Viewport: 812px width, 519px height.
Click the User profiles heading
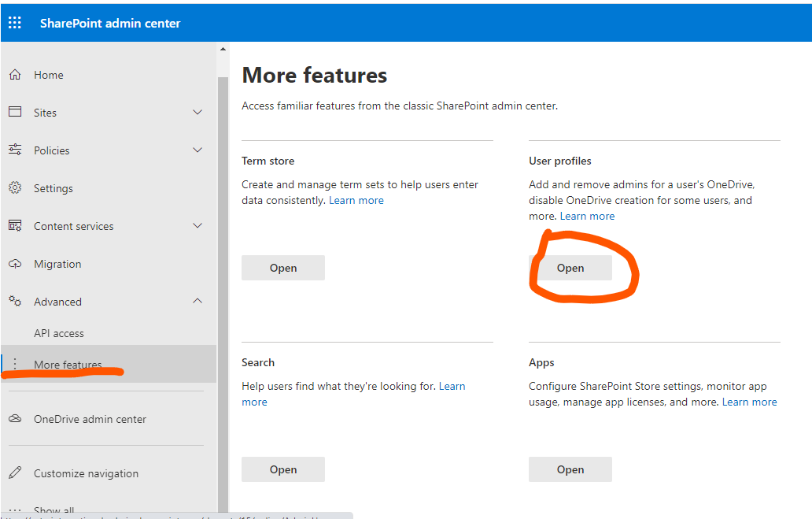[x=559, y=161]
